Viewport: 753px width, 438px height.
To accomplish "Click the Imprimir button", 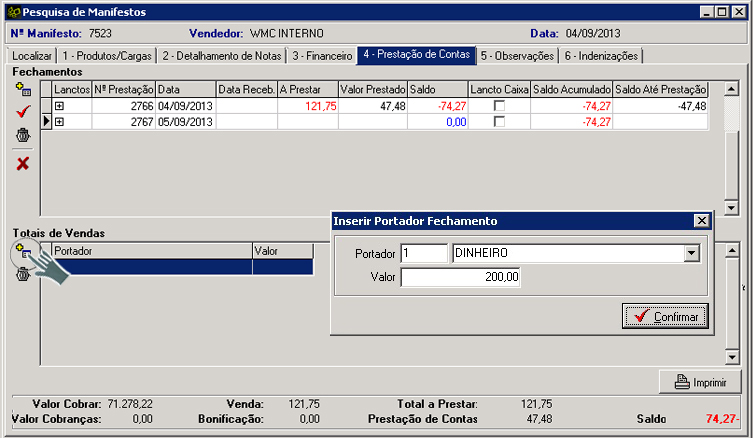I will point(699,382).
